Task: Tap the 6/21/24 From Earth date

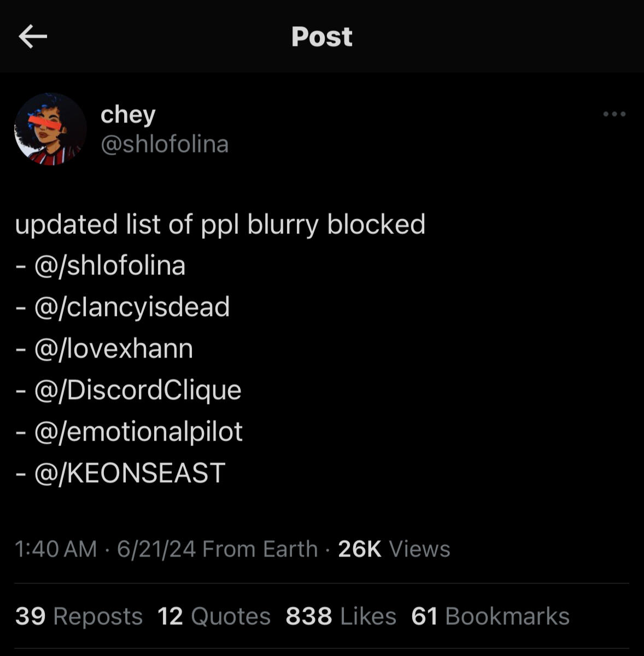Action: pyautogui.click(x=217, y=549)
